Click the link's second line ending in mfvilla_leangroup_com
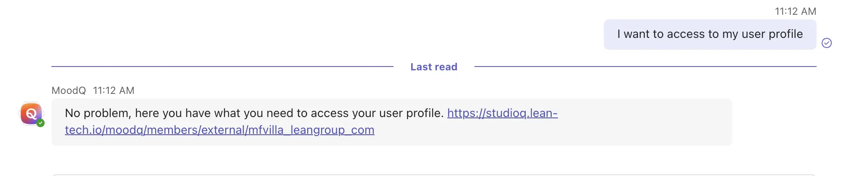 coord(220,130)
